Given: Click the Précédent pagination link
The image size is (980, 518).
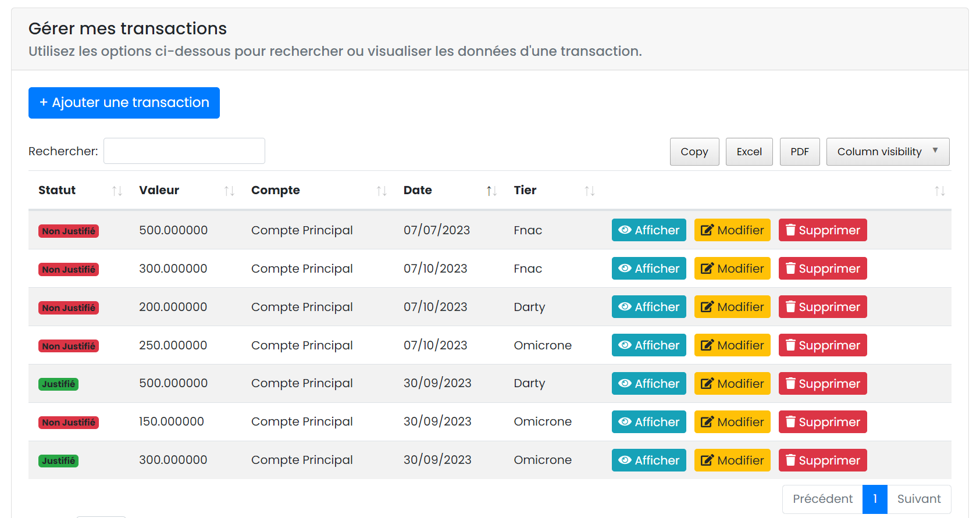Looking at the screenshot, I should coord(822,499).
